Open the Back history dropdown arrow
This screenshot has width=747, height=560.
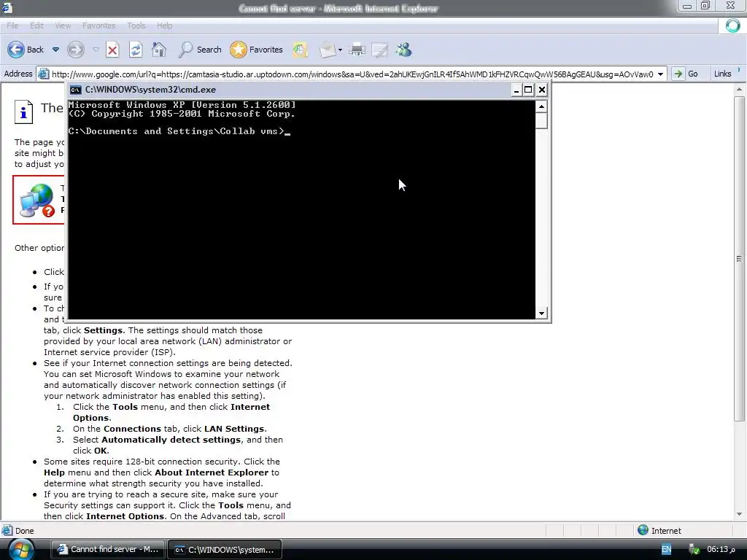(x=55, y=50)
